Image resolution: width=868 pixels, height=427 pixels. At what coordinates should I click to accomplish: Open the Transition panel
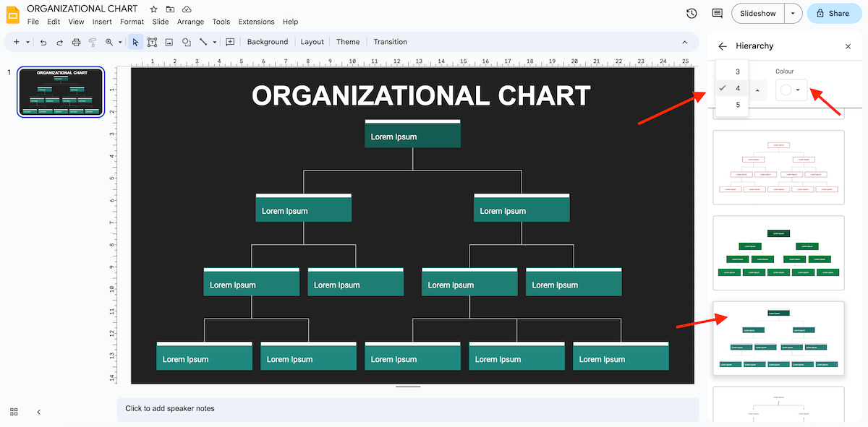click(x=391, y=42)
